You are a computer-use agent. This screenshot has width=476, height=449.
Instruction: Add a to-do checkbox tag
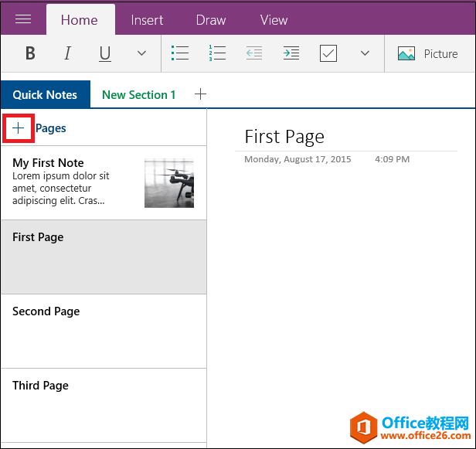(x=328, y=54)
